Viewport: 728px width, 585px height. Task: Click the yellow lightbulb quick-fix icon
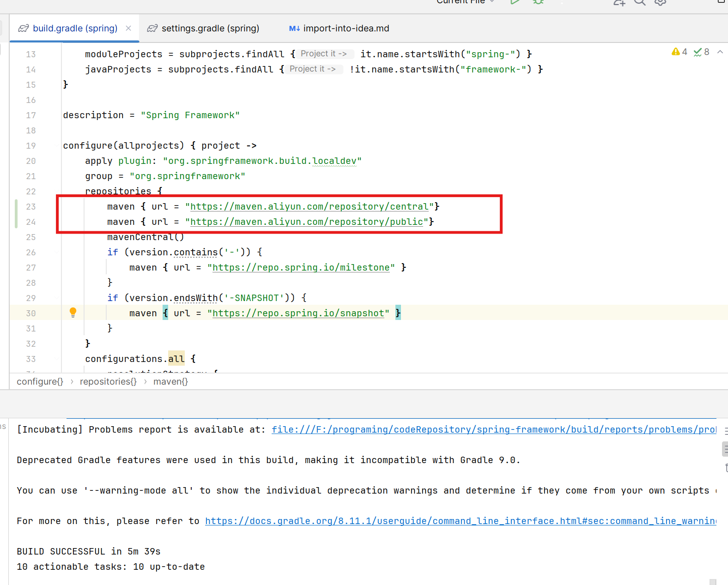coord(73,313)
